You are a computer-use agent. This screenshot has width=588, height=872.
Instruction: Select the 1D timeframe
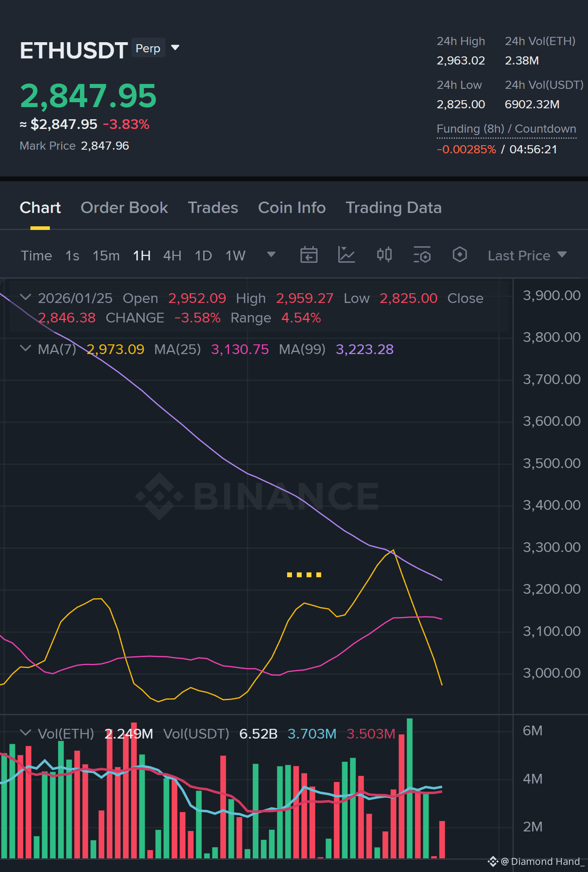[203, 256]
